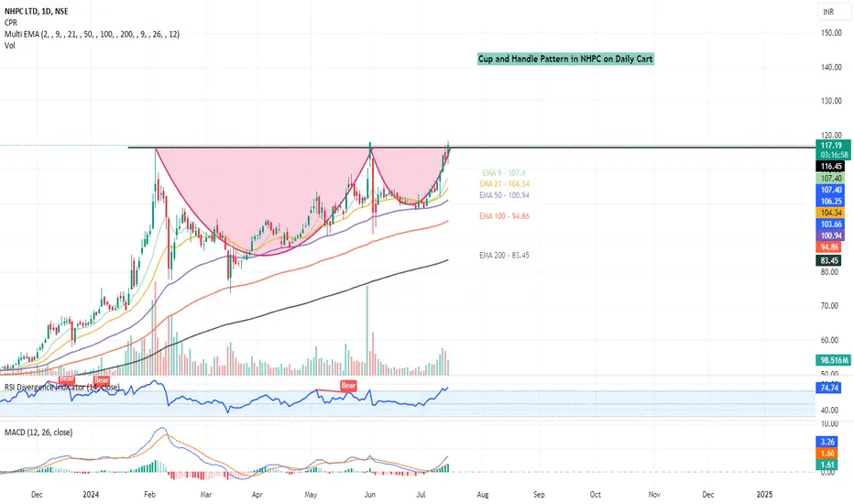This screenshot has width=854, height=504.
Task: Click the 103.66 price axis tag
Action: [832, 224]
